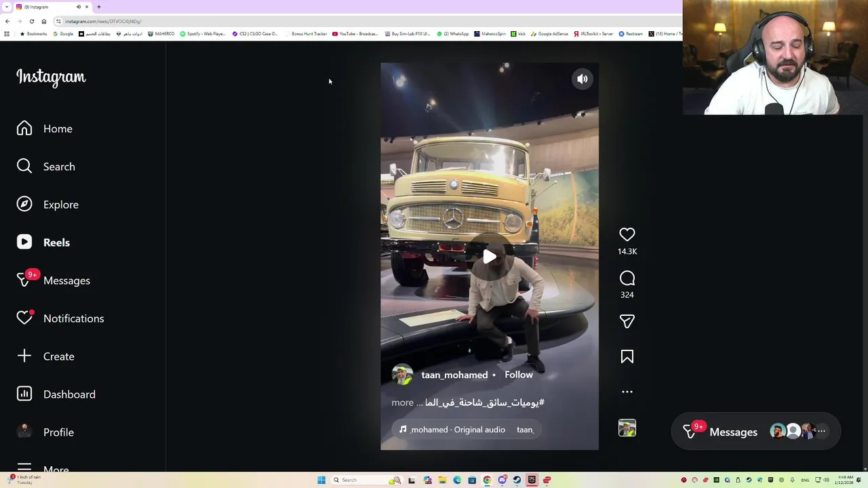Open Profile from the sidebar
This screenshot has height=488, width=868.
click(x=45, y=432)
